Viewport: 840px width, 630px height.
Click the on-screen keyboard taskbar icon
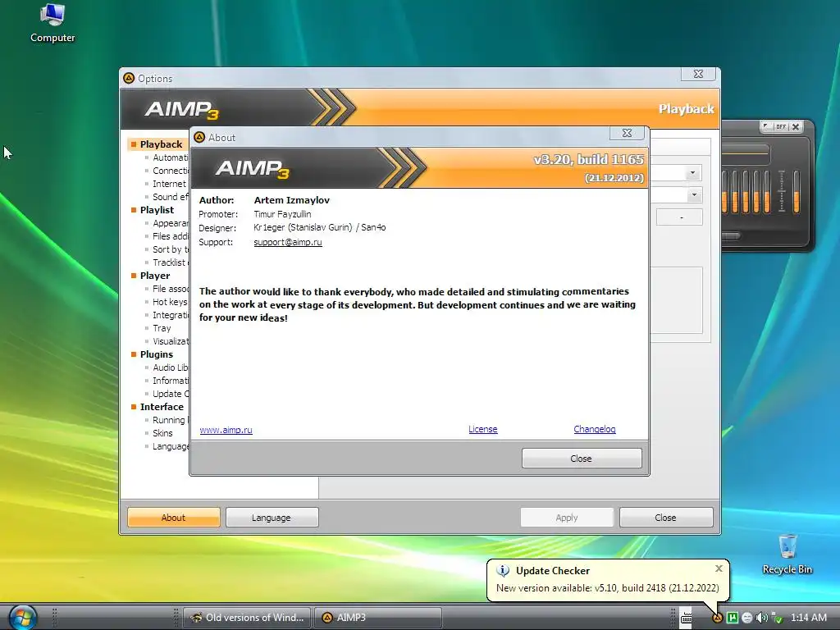[x=687, y=618]
